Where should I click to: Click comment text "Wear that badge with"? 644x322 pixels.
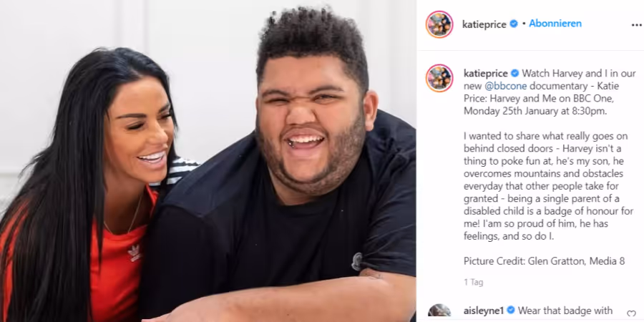(565, 311)
